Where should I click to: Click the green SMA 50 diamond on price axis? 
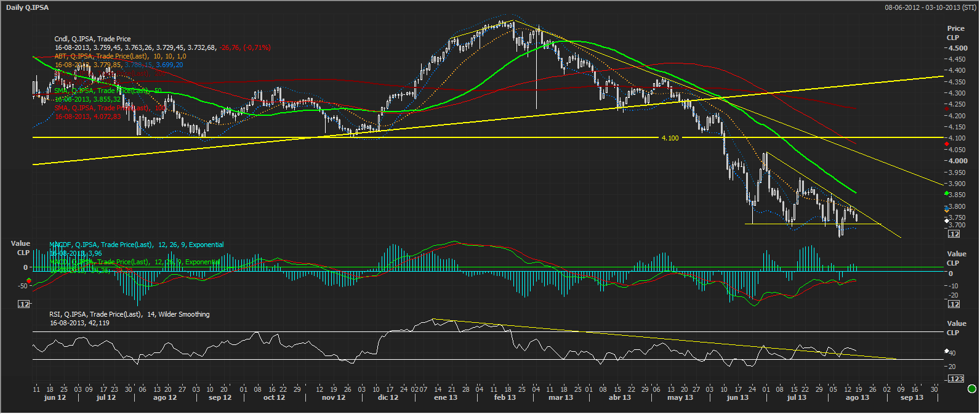(947, 193)
